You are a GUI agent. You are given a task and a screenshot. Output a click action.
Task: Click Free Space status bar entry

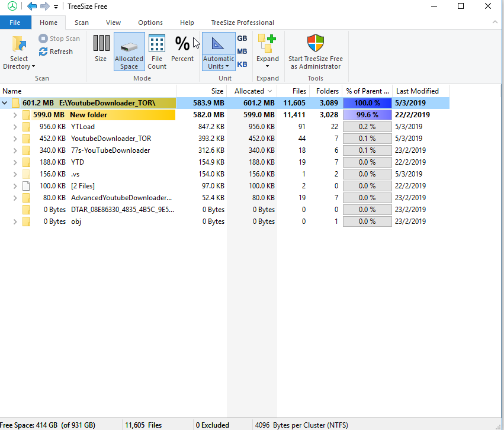click(47, 425)
